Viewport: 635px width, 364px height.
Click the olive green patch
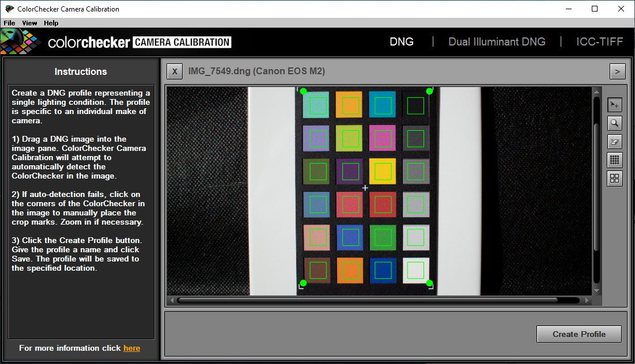coord(316,172)
